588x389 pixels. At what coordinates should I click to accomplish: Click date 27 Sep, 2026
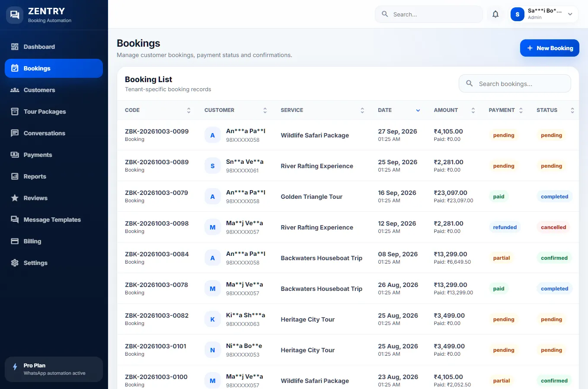point(397,131)
